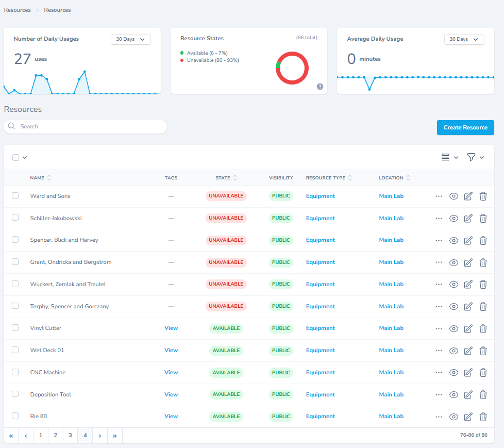
Task: Edit the Deposition Tool resource
Action: coord(468,395)
